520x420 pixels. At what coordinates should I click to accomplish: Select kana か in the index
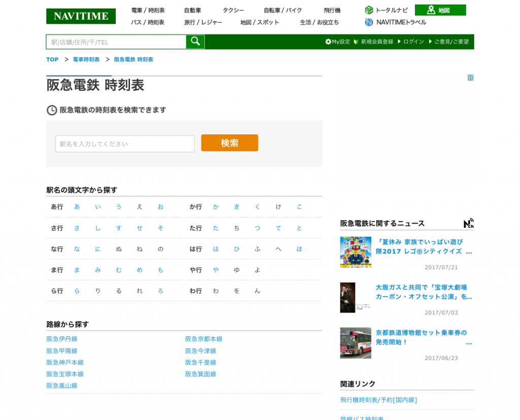pos(216,206)
